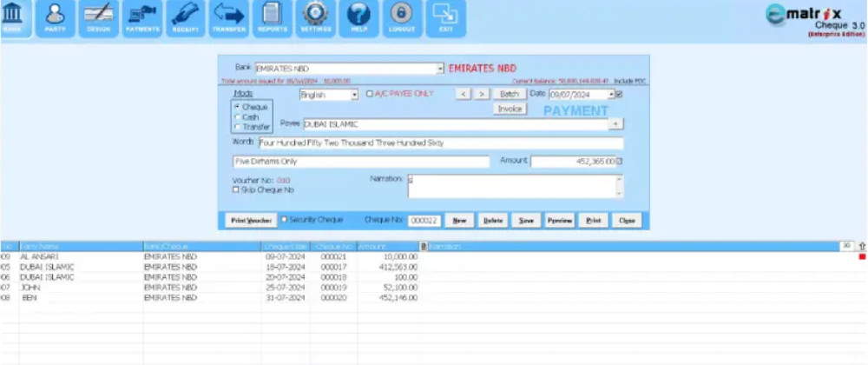Viewport: 868px width, 365px height.
Task: Click into the Amount field
Action: [573, 162]
